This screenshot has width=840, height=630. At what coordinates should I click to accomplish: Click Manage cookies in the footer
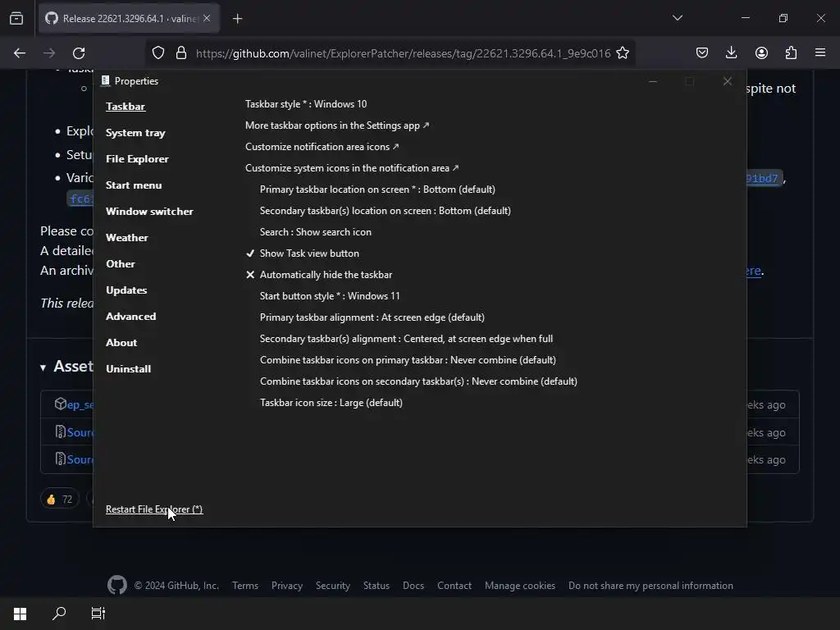[519, 586]
